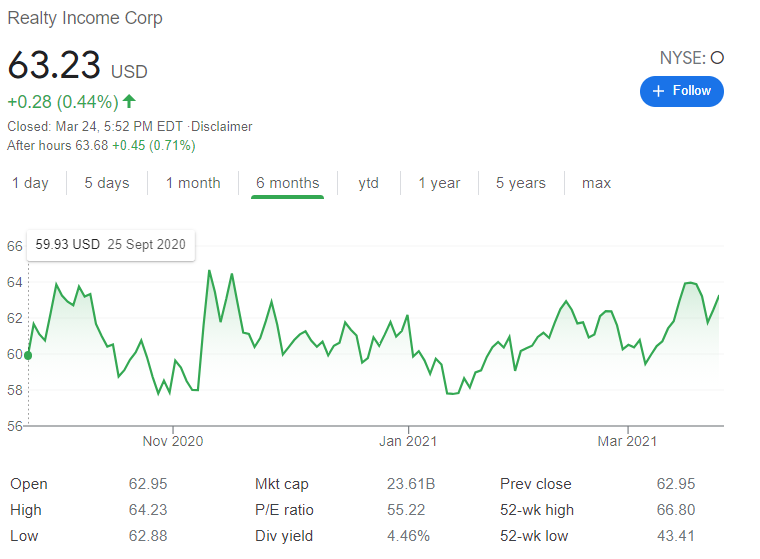
Task: Click the Prev close value 62.95
Action: [x=676, y=484]
